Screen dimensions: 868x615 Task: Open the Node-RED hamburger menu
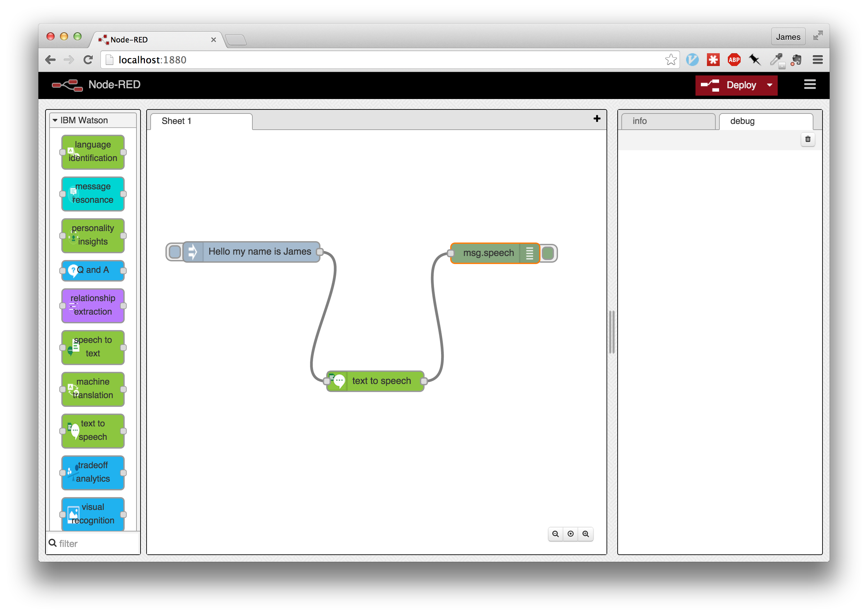(810, 85)
